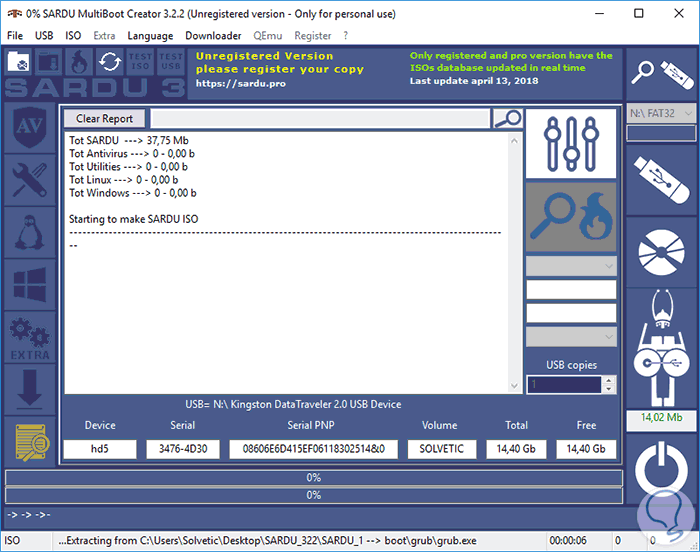
Task: Click the Device field showing hd5
Action: pyautogui.click(x=100, y=449)
